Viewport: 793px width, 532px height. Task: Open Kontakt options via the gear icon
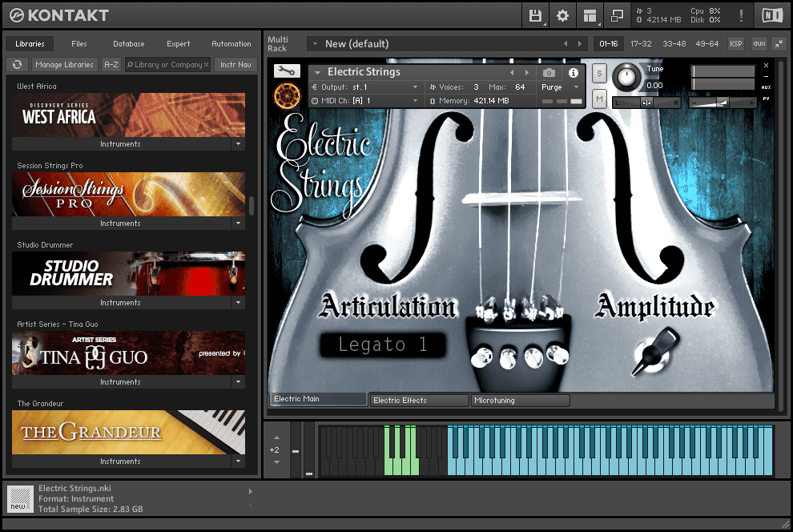(x=563, y=15)
